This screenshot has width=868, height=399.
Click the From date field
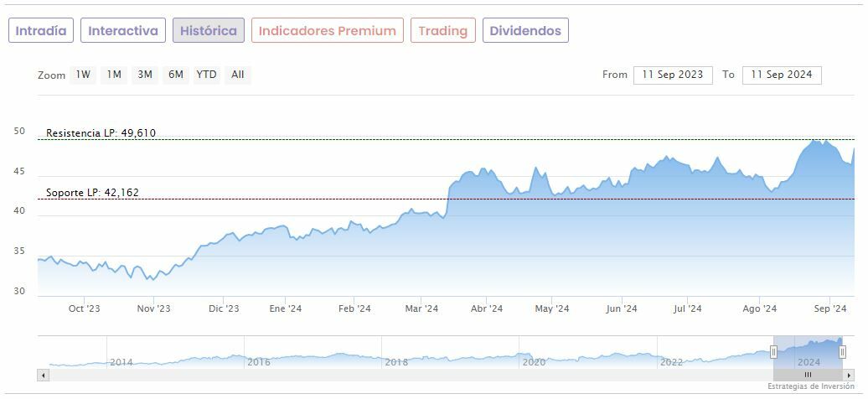(x=673, y=75)
